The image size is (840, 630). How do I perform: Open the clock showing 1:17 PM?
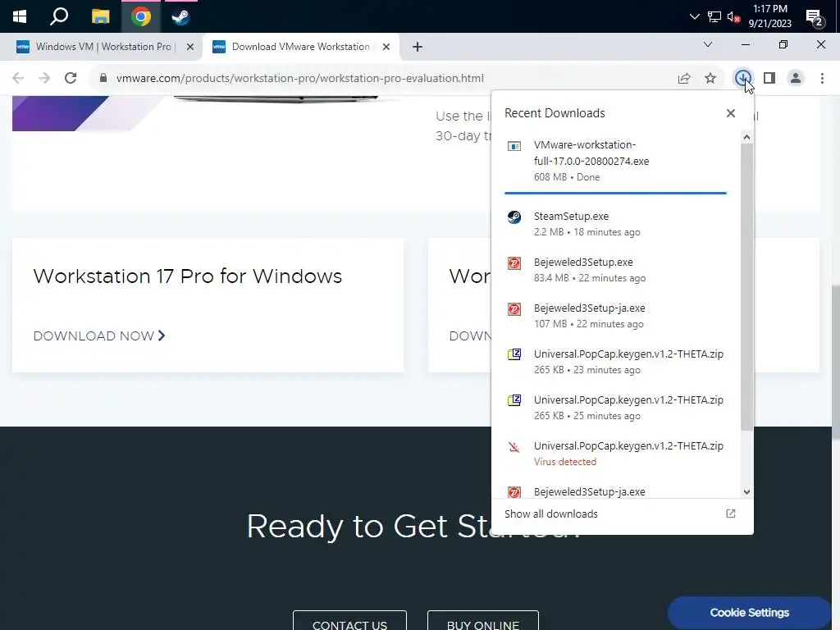pyautogui.click(x=769, y=16)
